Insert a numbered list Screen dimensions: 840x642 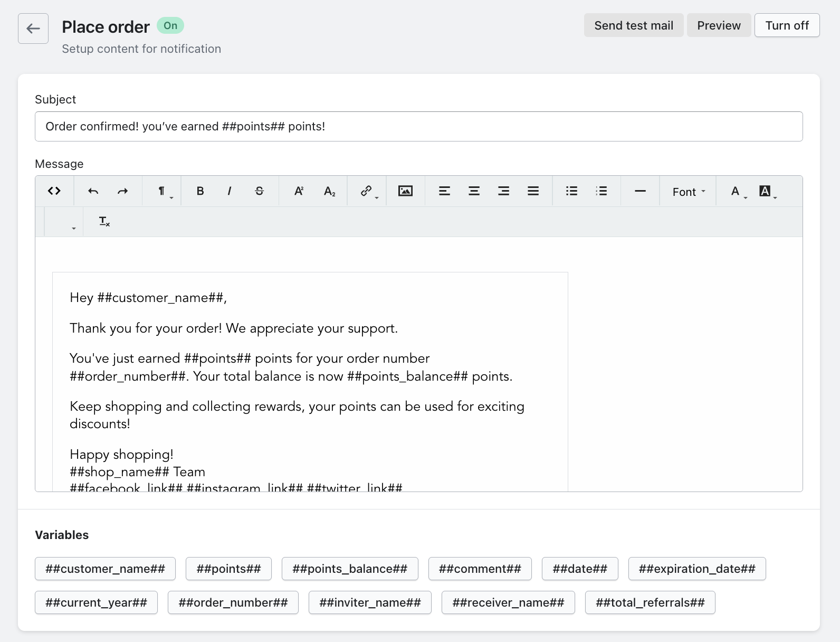point(601,191)
